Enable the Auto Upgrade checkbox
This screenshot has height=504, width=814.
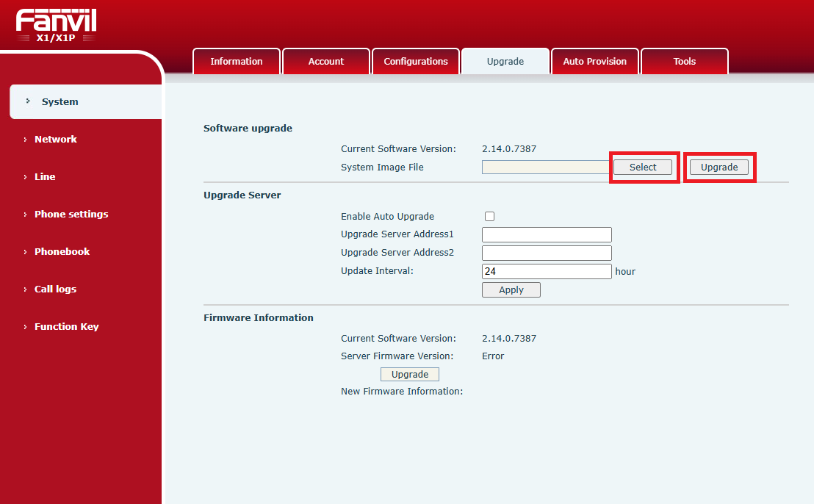coord(490,217)
